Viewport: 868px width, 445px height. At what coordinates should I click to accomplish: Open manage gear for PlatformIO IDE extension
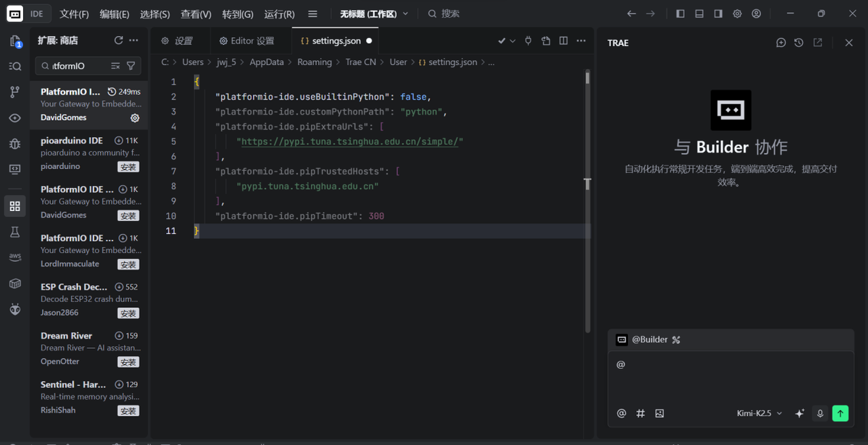135,118
